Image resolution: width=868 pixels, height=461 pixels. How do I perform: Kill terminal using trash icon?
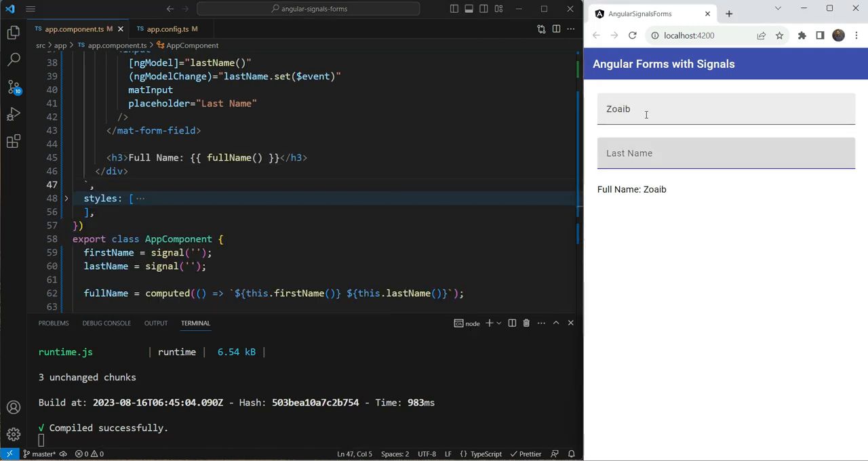tap(526, 323)
